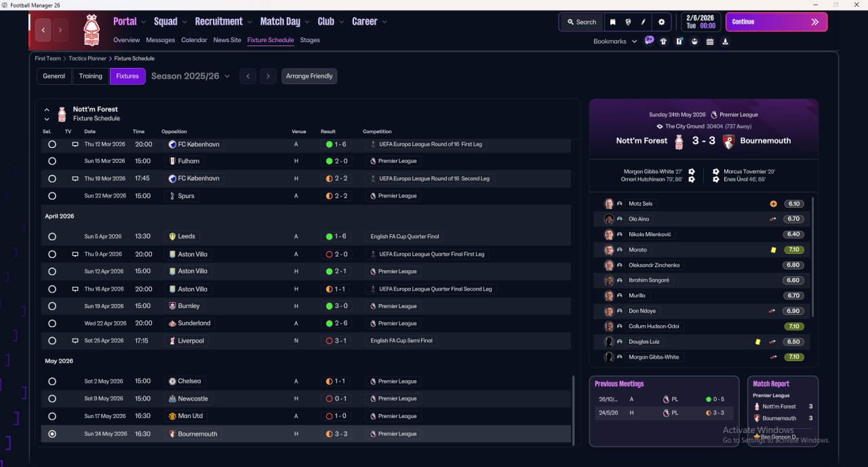Open the bookmark flag icon
The width and height of the screenshot is (868, 467).
[x=612, y=22]
